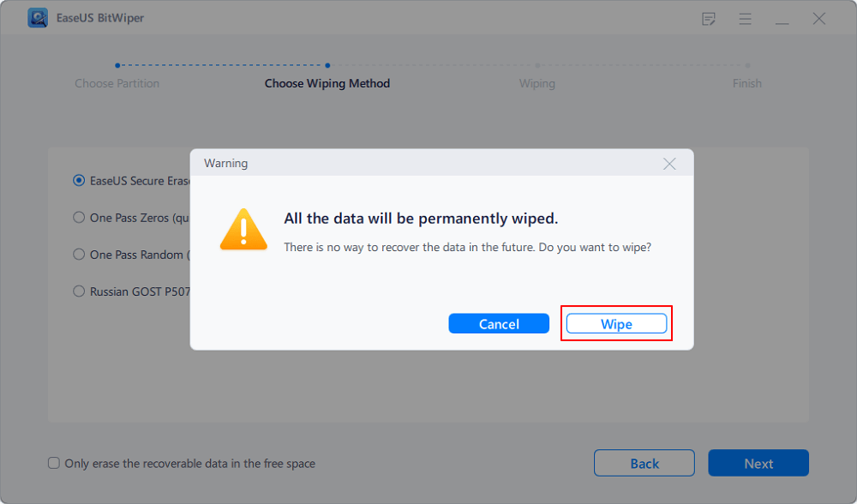Viewport: 857px width, 504px height.
Task: Click the Choose Partition step dot
Action: click(117, 64)
